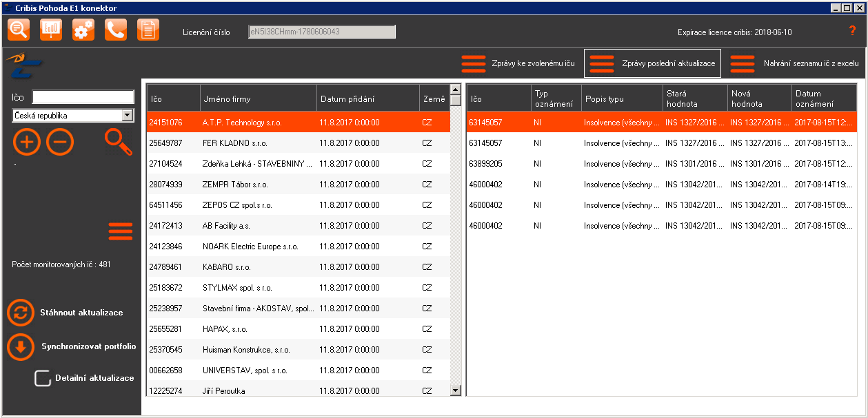The height and width of the screenshot is (418, 868).
Task: Open the settings gears toolbar icon
Action: point(83,30)
